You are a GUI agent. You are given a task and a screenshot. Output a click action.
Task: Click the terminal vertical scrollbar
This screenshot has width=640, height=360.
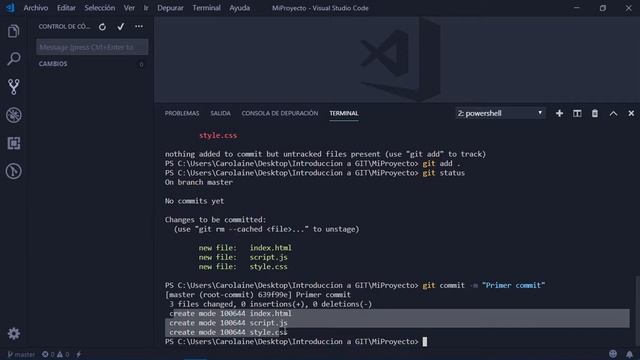pos(637,310)
